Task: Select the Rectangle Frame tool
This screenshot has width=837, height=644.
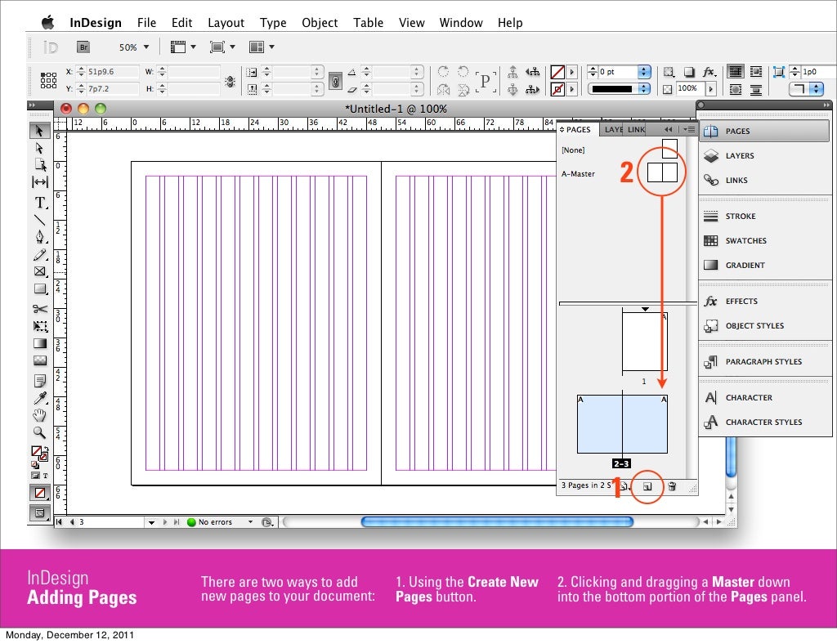Action: coord(39,271)
